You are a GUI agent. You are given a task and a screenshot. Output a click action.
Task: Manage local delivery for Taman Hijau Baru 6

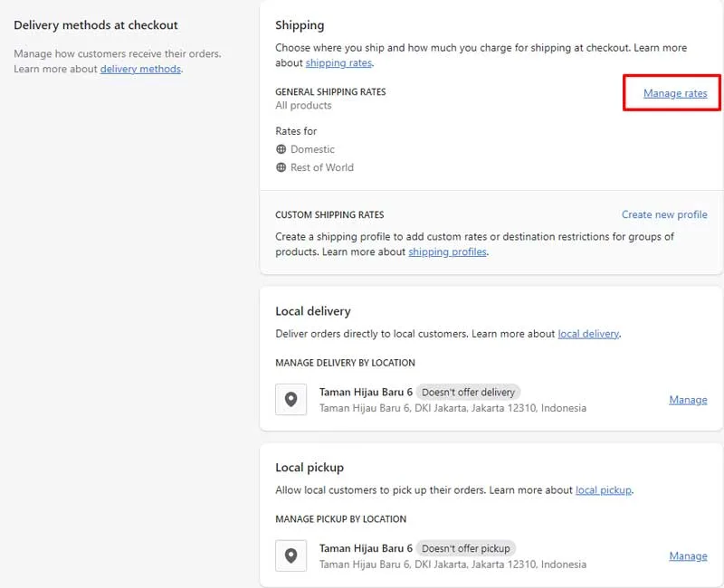pyautogui.click(x=688, y=400)
